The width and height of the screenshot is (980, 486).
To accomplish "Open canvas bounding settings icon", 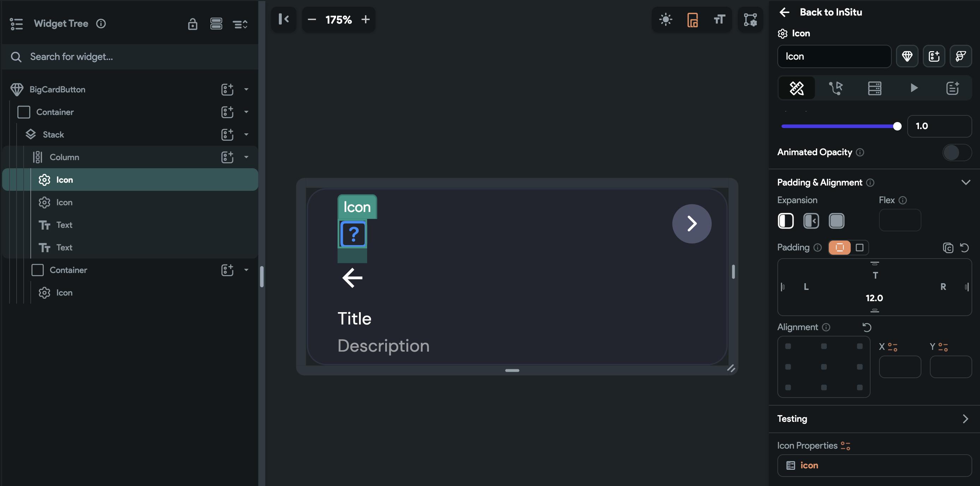I will tap(750, 20).
